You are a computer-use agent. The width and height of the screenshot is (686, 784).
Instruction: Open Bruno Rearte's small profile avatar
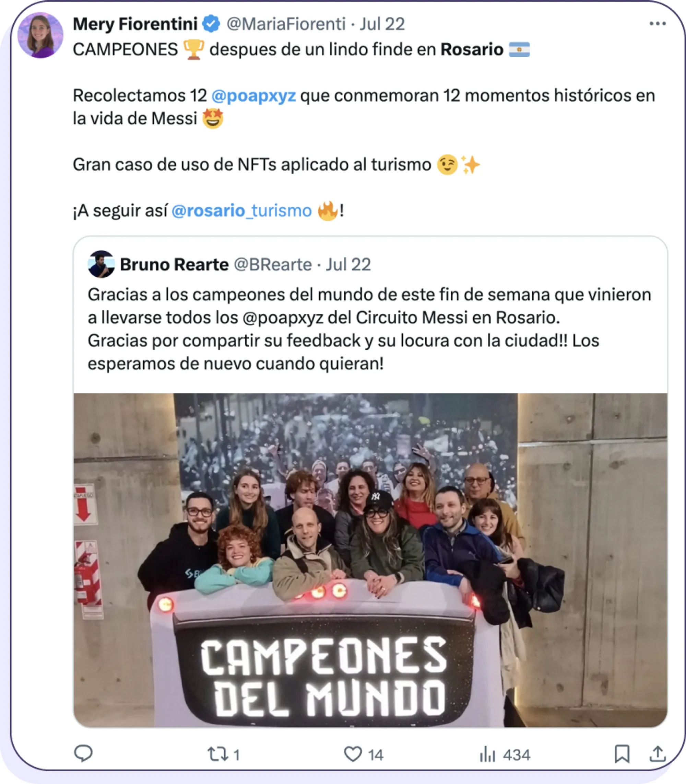pos(101,264)
